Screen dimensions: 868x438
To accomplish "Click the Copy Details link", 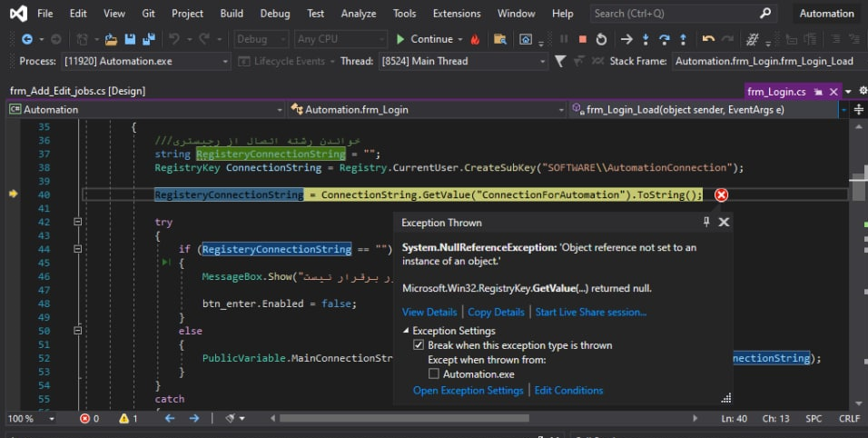I will tap(496, 313).
